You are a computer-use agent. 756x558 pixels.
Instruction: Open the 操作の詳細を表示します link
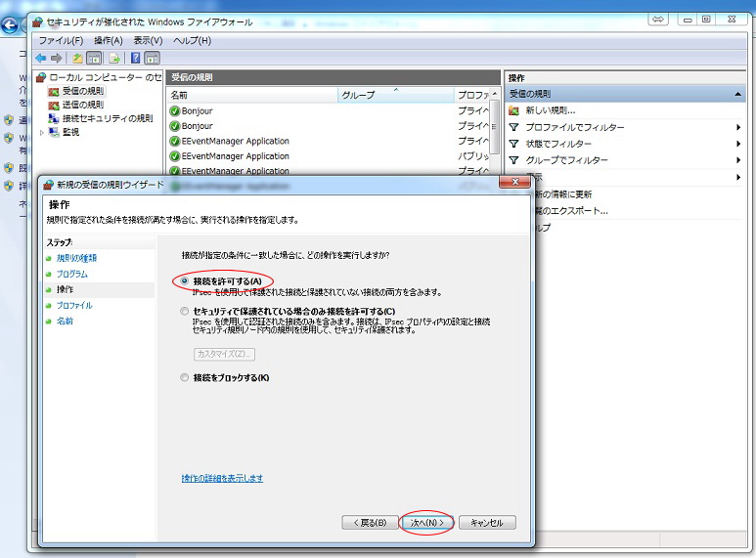[222, 478]
